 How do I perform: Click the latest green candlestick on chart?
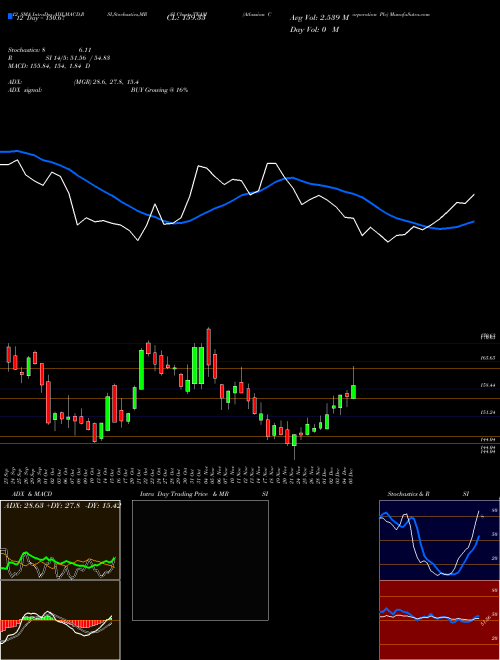click(354, 391)
